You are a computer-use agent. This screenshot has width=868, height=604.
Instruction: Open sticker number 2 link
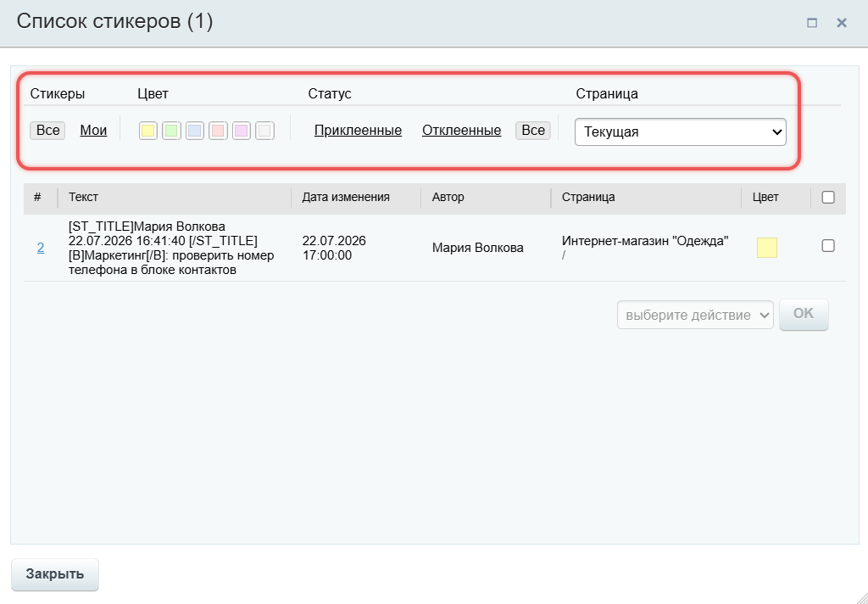coord(41,248)
